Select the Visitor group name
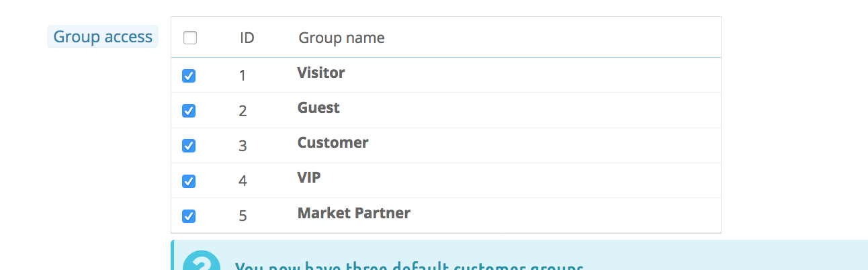This screenshot has width=868, height=270. pos(321,73)
